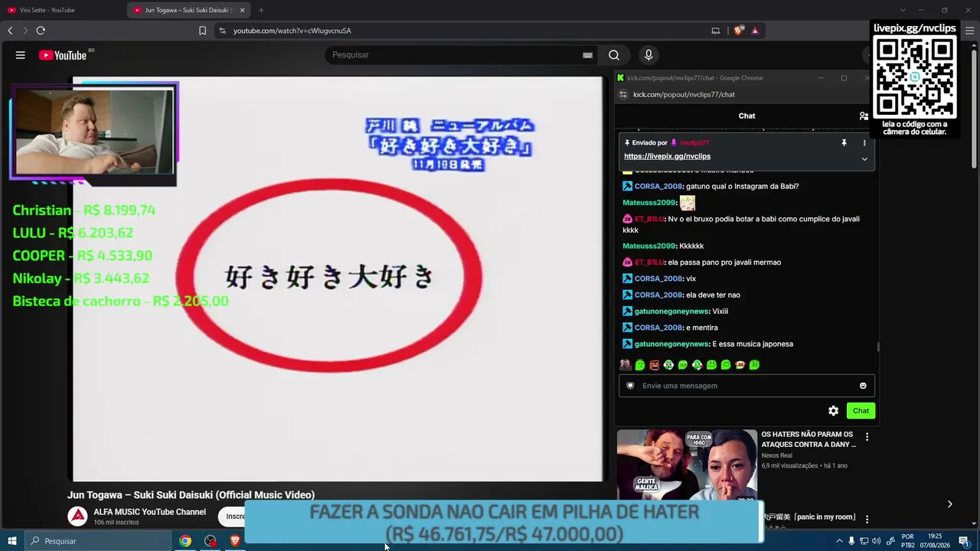Select the youtube.com address bar URL

(x=292, y=31)
